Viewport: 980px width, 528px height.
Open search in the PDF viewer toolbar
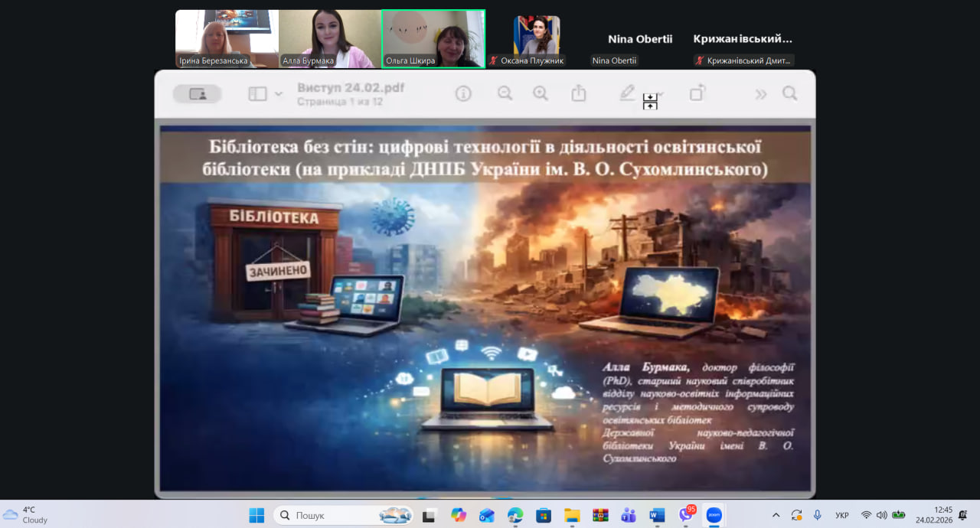tap(789, 93)
